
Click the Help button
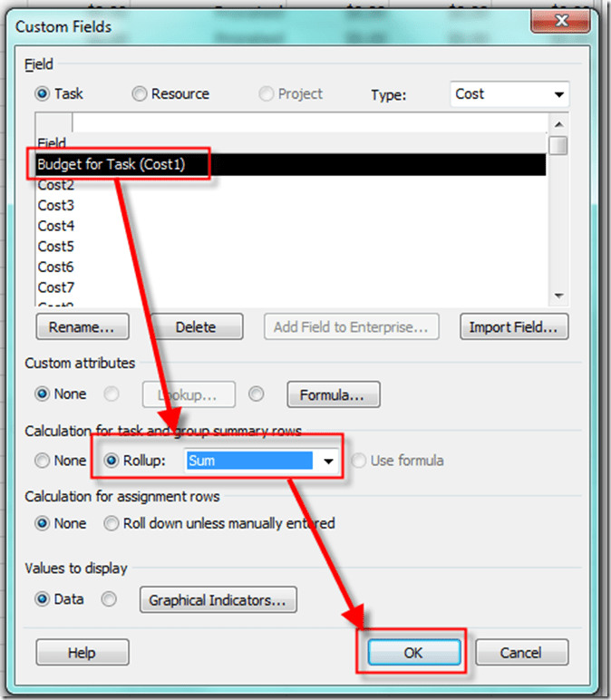point(82,652)
